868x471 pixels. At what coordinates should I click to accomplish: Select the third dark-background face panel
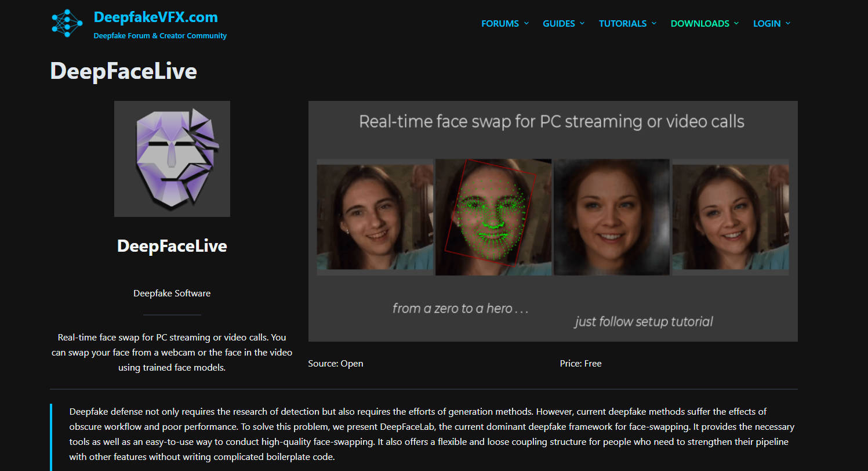(x=612, y=217)
